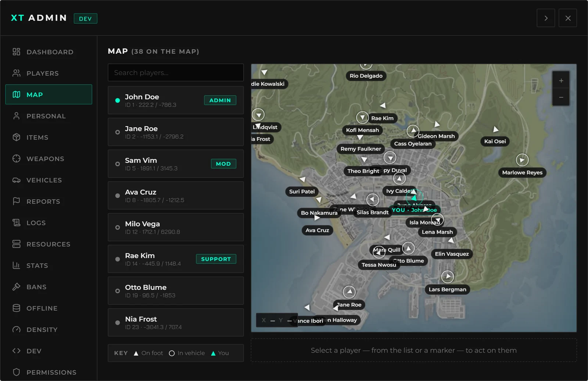
Task: Click the Kofi Mensah map label
Action: [362, 130]
